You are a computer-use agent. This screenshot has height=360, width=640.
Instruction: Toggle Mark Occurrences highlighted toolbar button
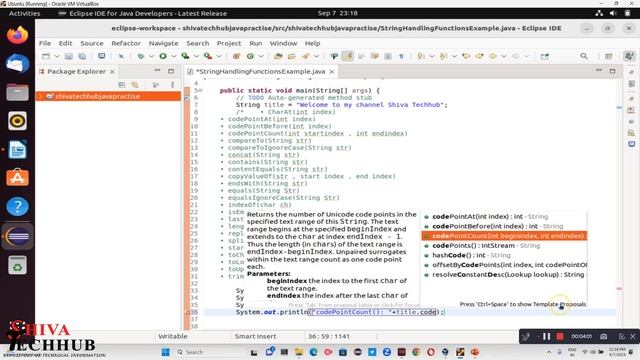(348, 56)
